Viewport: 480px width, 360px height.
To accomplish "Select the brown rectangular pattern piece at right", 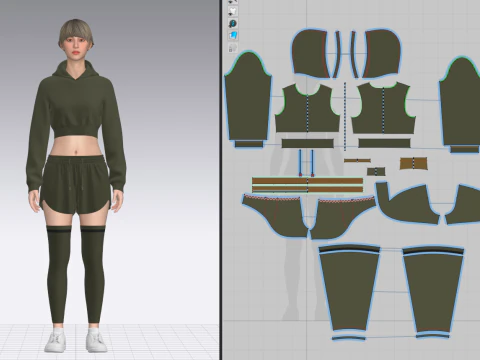I will [413, 164].
